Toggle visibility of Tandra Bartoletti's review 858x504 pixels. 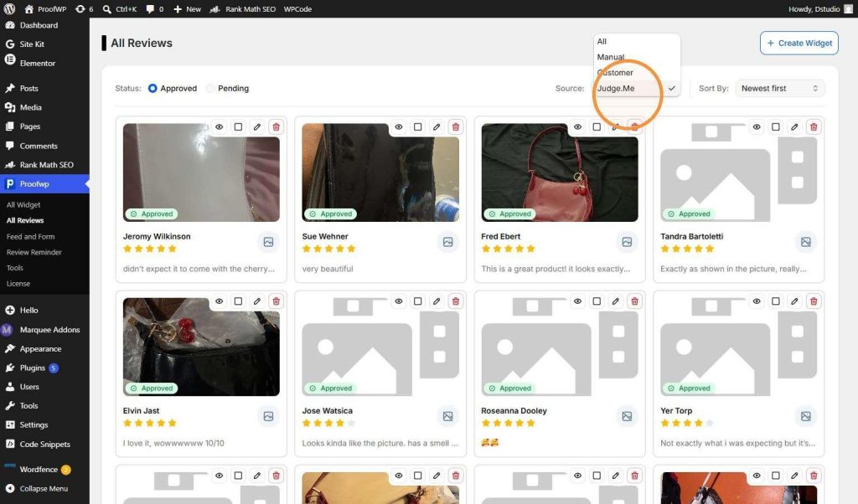[757, 126]
